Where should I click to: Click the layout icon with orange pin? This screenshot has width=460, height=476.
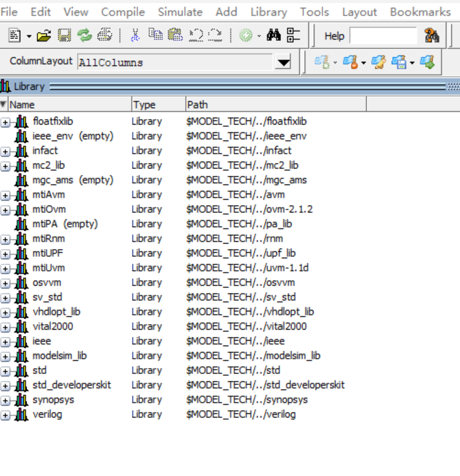point(350,62)
